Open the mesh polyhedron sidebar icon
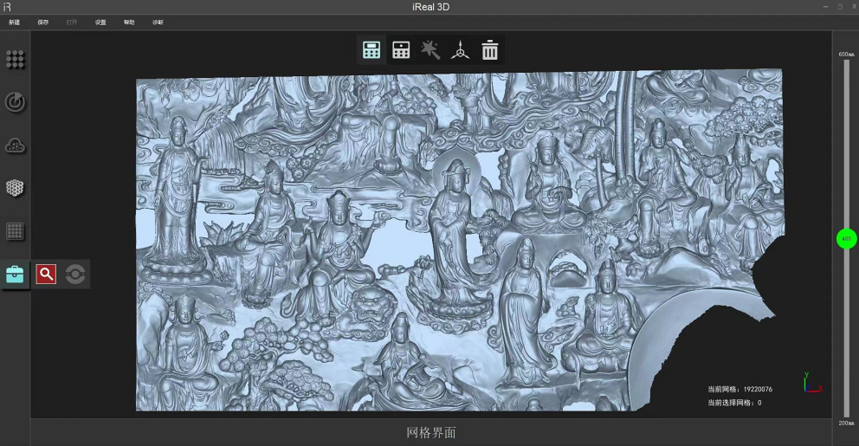 click(x=15, y=188)
